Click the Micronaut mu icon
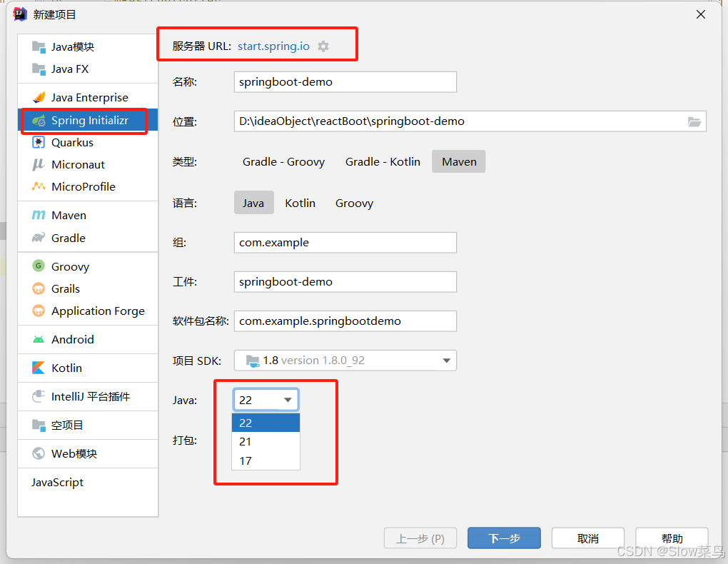This screenshot has width=728, height=564. tap(39, 164)
